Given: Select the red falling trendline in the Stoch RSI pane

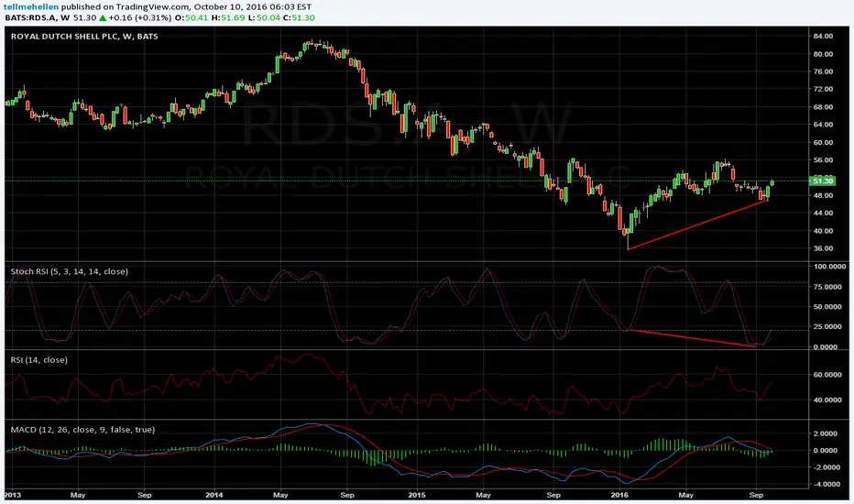Looking at the screenshot, I should (692, 338).
